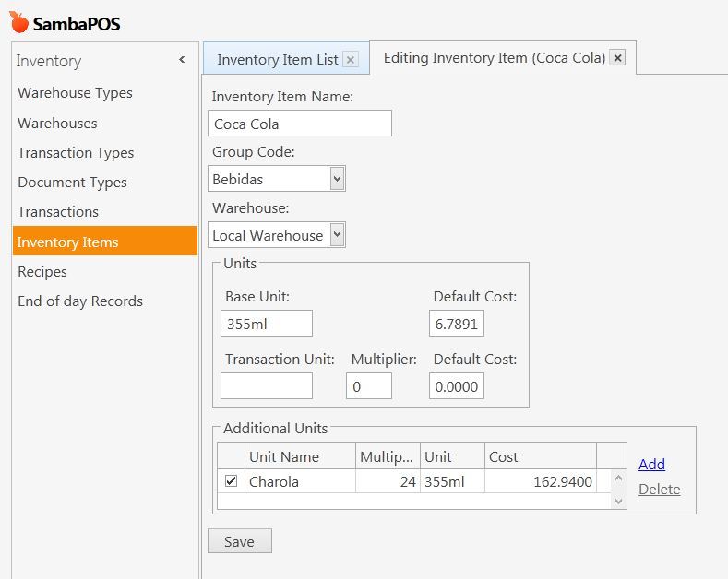Go to Document Types
The width and height of the screenshot is (728, 579).
point(72,183)
